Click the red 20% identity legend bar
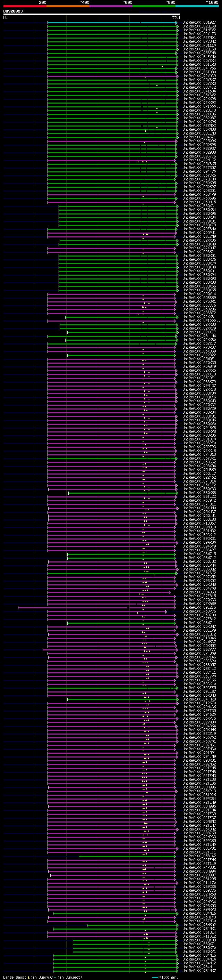 tap(25, 6)
